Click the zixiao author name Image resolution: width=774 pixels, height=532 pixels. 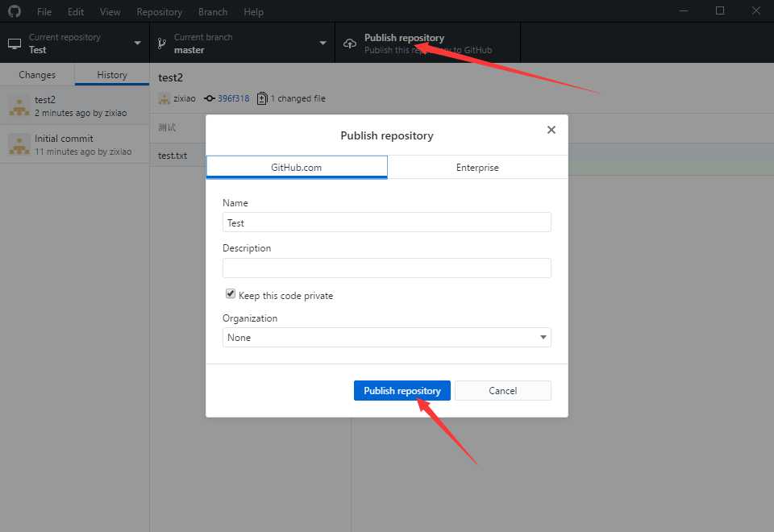point(185,98)
